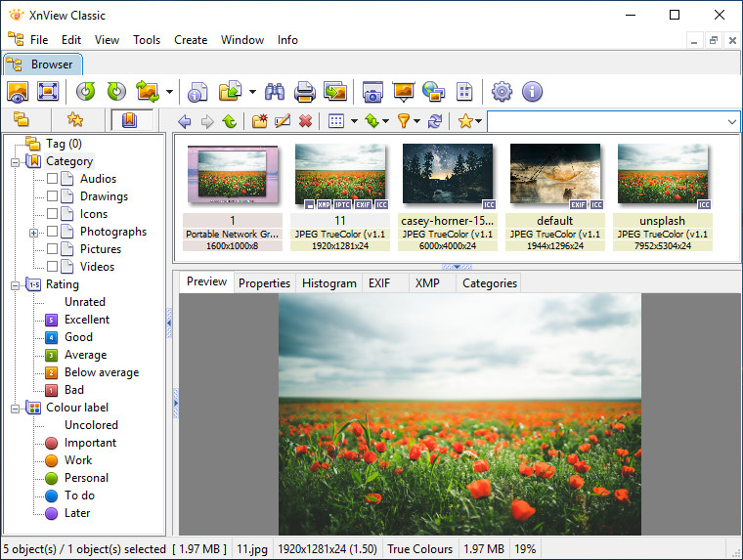Select the Personal green colour label
Viewport: 743px width, 560px height.
click(x=86, y=478)
